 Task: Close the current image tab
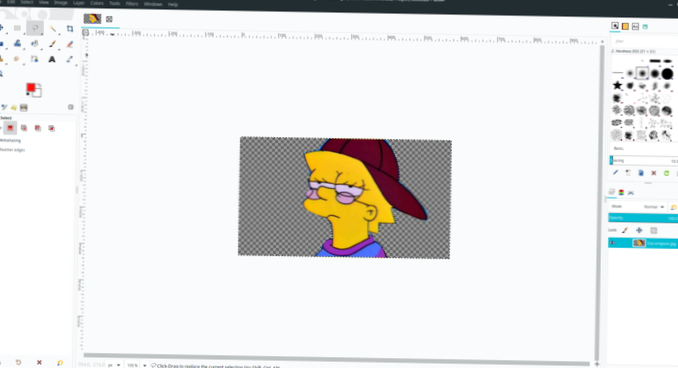click(x=109, y=19)
